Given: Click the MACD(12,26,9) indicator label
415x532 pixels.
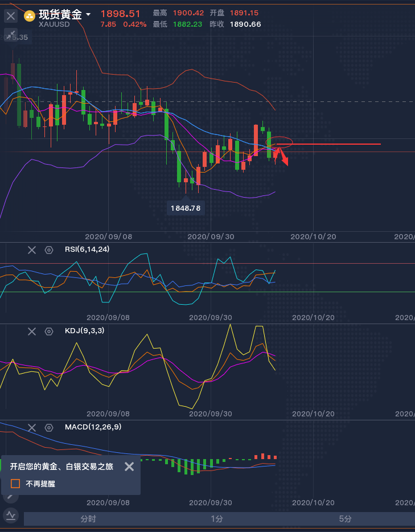Looking at the screenshot, I should pyautogui.click(x=93, y=427).
